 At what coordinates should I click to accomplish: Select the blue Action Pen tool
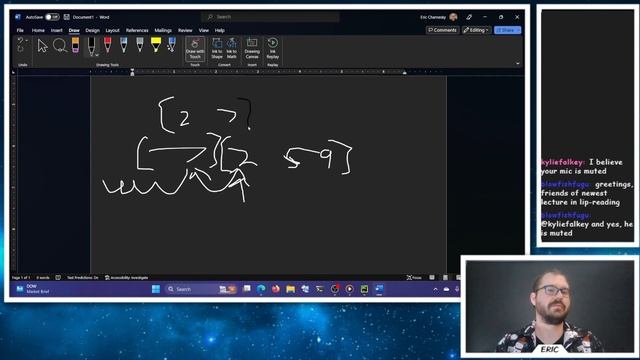(x=172, y=45)
